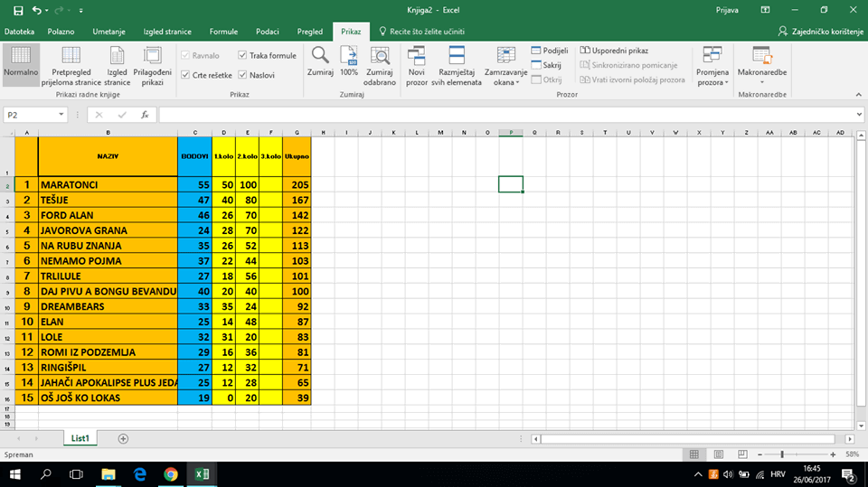Launch Chrome from the Windows taskbar
Screen dimensions: 868x487
[170, 473]
